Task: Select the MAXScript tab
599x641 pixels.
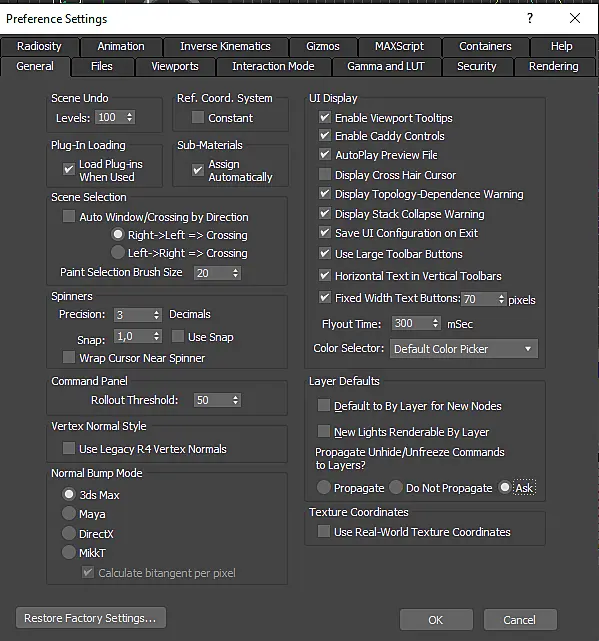Action: point(399,46)
